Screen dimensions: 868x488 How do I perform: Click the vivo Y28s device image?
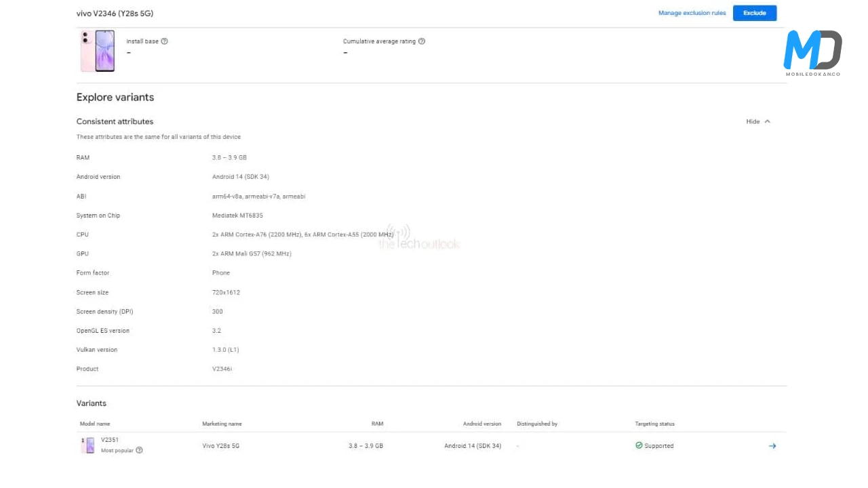coord(98,51)
